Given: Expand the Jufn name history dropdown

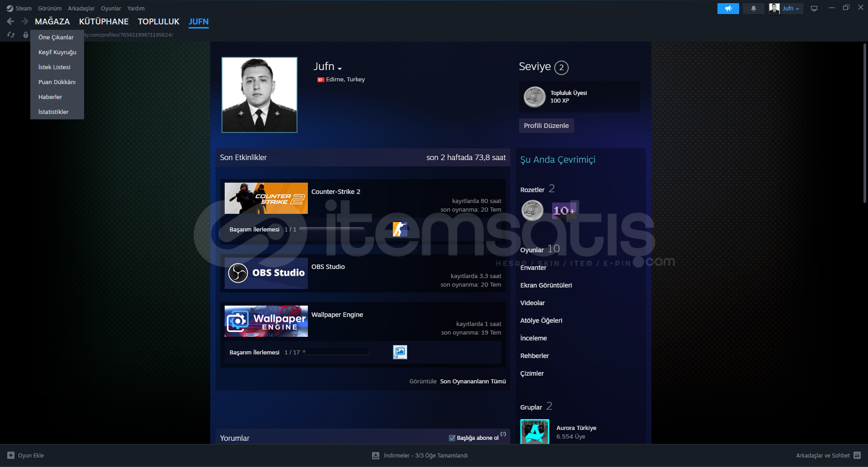Looking at the screenshot, I should tap(340, 69).
